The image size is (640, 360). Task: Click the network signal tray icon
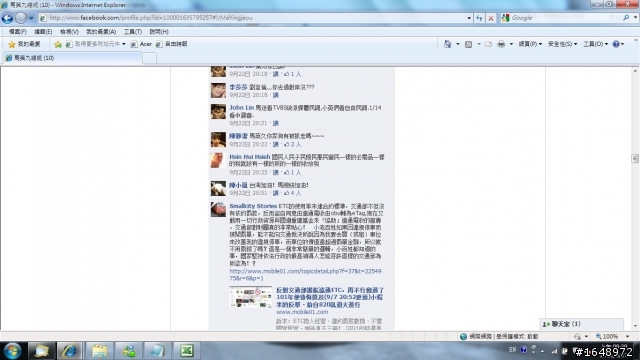554,351
